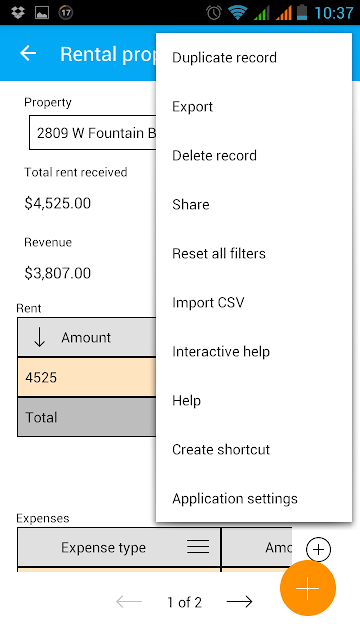This screenshot has height=640, width=360.
Task: Open the Property dropdown field
Action: [93, 133]
